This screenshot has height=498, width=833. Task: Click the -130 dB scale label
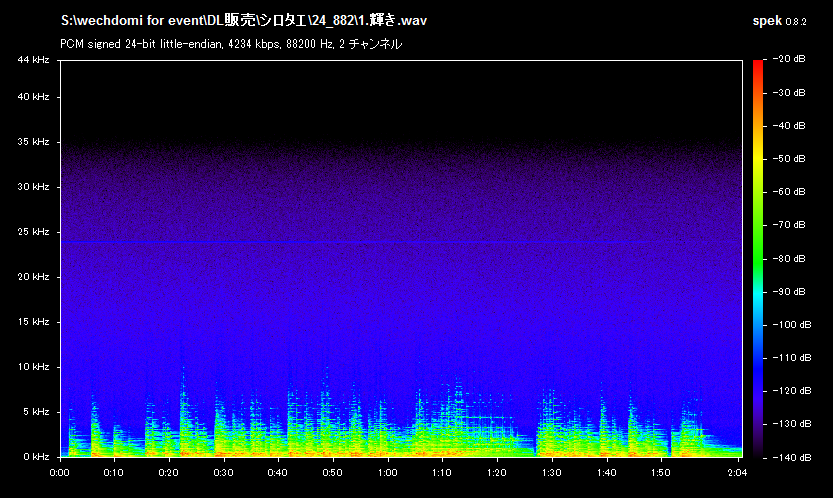coord(791,424)
